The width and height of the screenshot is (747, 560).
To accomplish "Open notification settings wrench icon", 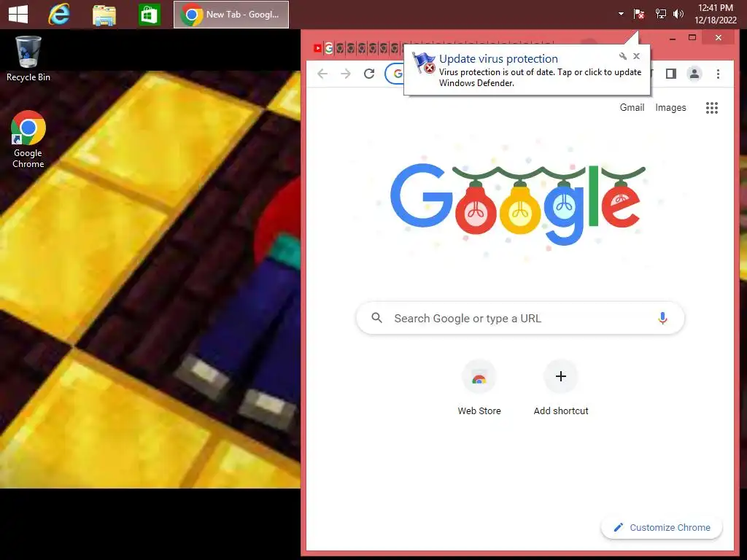I will click(623, 56).
